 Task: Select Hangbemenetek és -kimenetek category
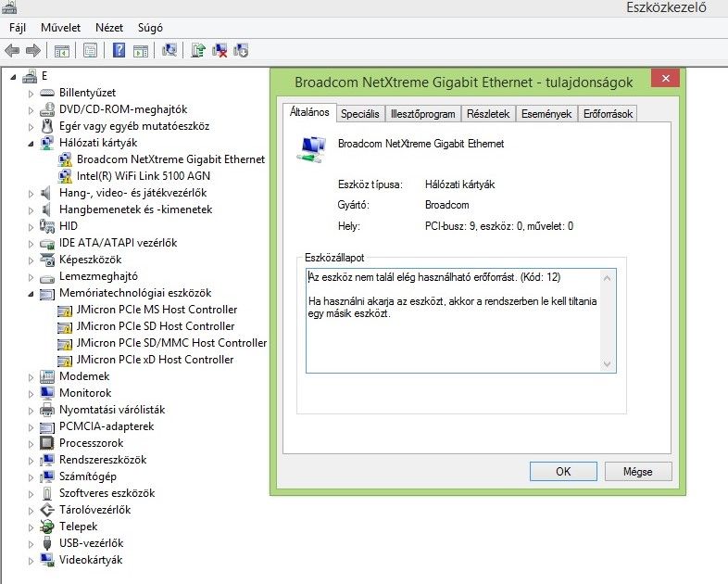point(135,209)
